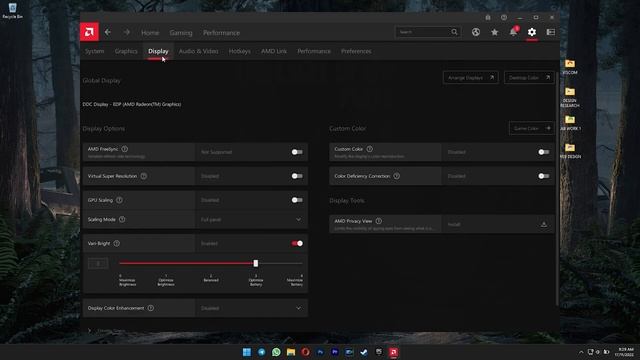Screen dimensions: 640x360
Task: Click the Game Color button
Action: pyautogui.click(x=531, y=128)
